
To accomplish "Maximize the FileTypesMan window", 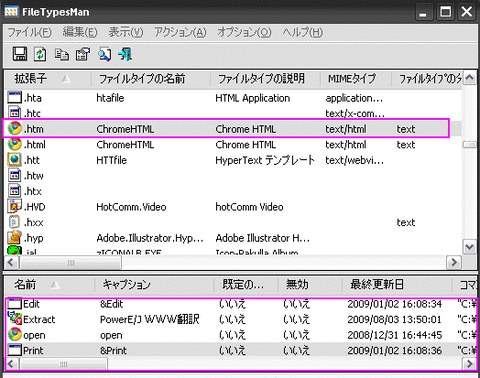I will click(x=446, y=12).
